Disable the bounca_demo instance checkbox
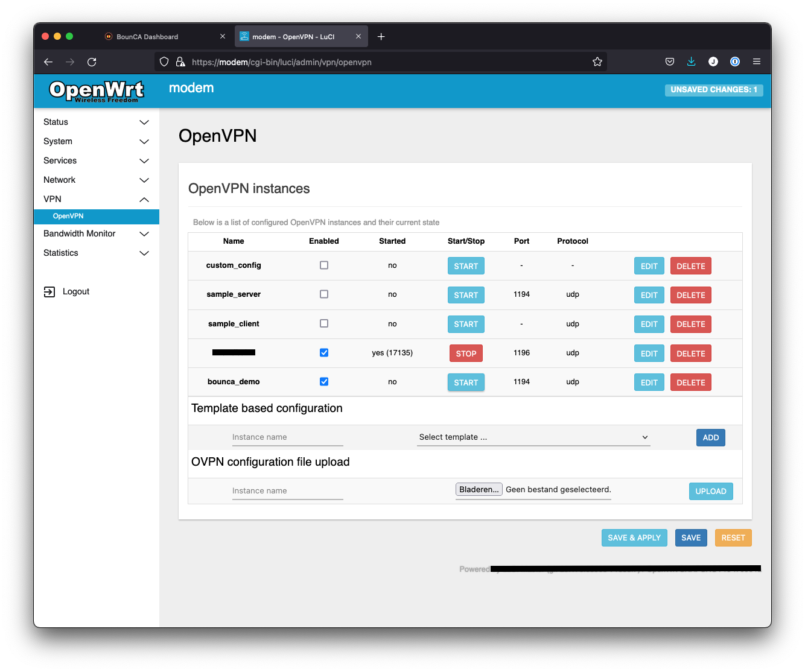Screen dimensions: 805x672 pos(324,382)
